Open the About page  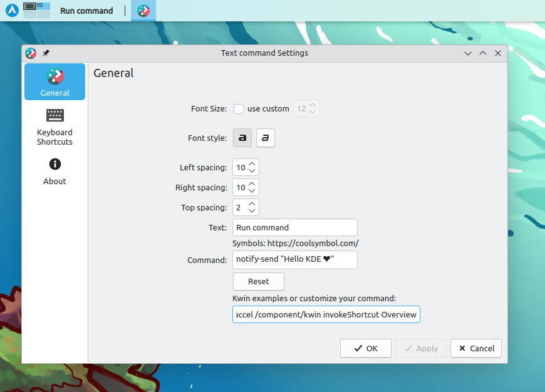tap(54, 172)
